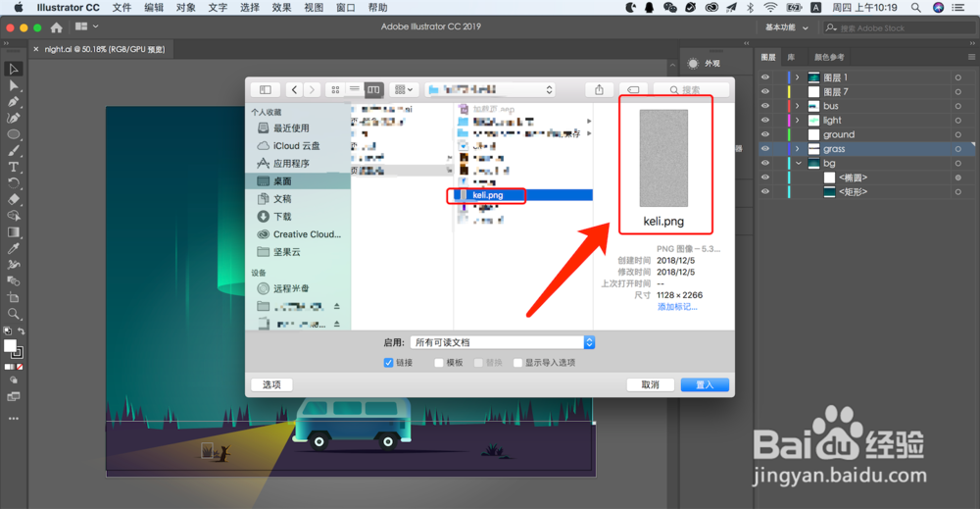Toggle the 显示导入选项 checkbox
The image size is (980, 509).
coord(517,363)
